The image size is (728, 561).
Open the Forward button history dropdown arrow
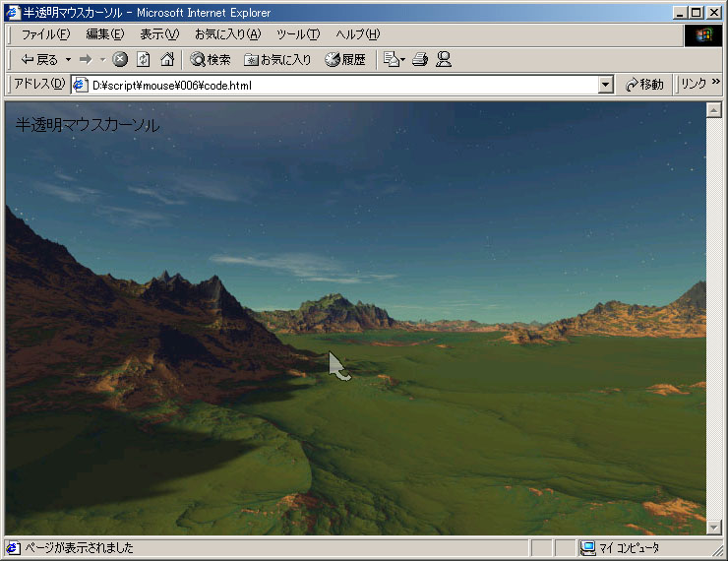pos(102,59)
